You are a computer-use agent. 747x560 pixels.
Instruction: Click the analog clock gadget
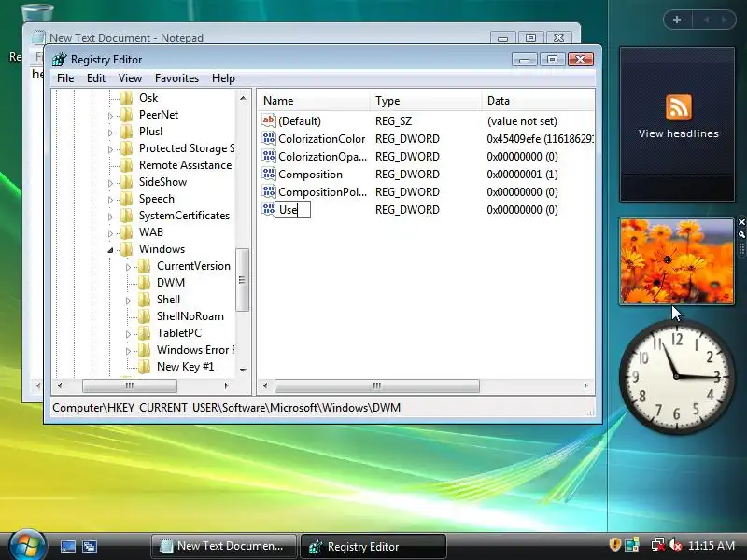(676, 376)
